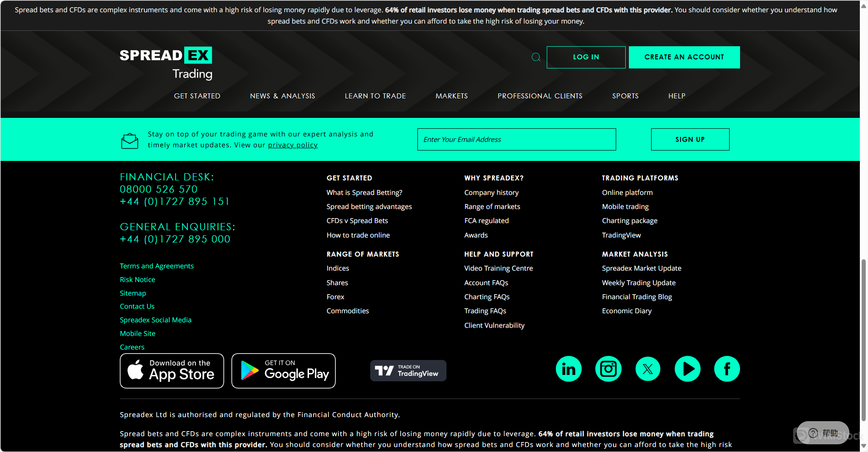The image size is (868, 452).
Task: Click CREATE AN ACCOUNT button
Action: 684,57
